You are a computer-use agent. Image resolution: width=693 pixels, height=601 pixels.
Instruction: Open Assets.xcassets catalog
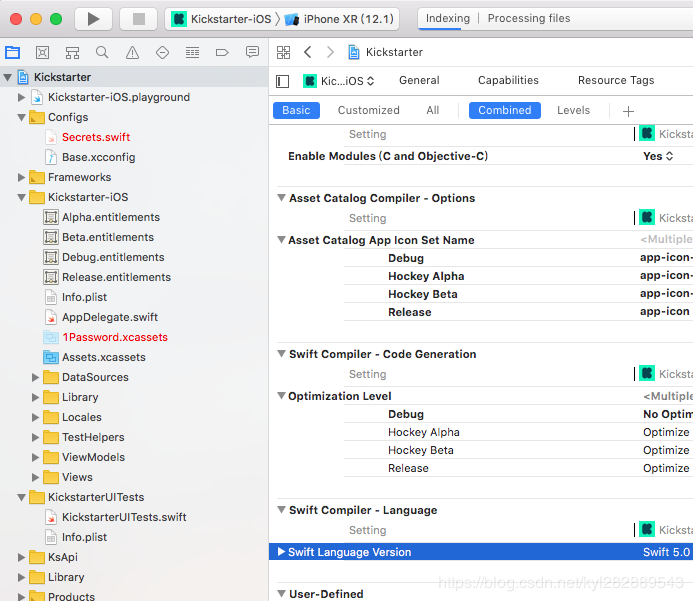103,357
